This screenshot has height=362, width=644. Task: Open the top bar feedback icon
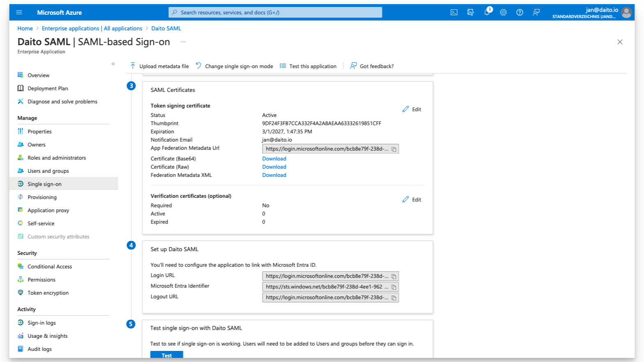(536, 12)
